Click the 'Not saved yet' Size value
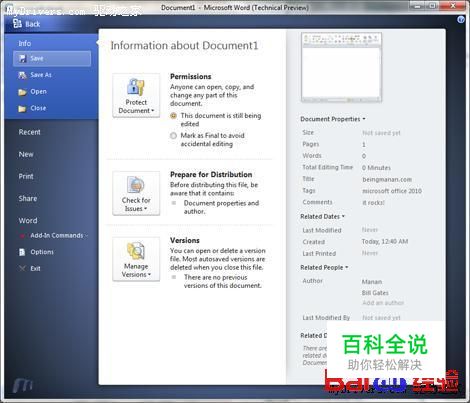Image resolution: width=470 pixels, height=403 pixels. click(x=381, y=133)
